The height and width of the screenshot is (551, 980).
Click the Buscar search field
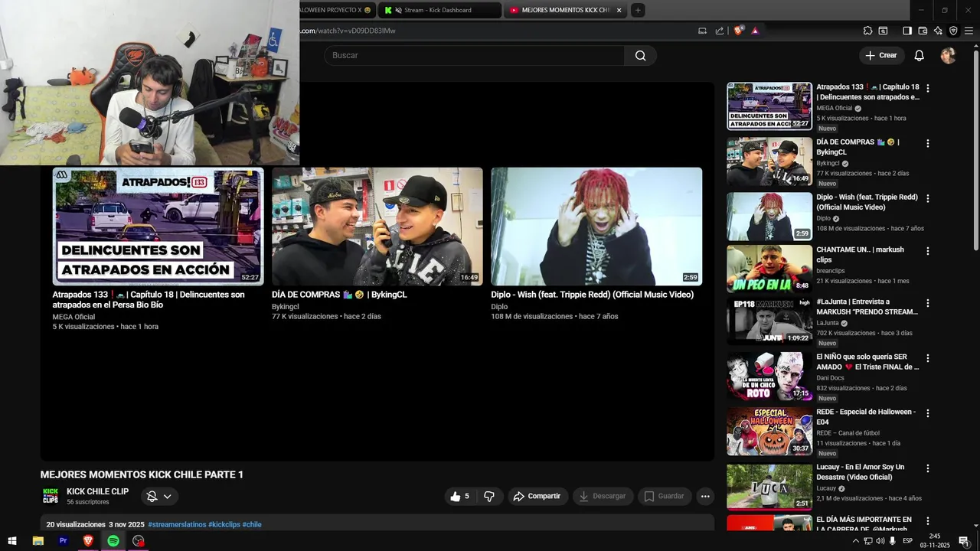click(x=474, y=55)
